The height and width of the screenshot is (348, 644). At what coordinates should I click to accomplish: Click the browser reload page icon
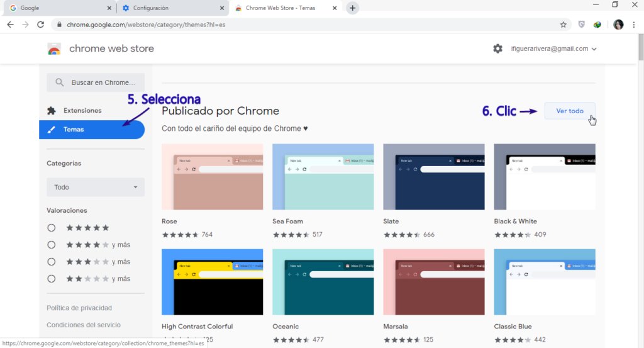(41, 25)
